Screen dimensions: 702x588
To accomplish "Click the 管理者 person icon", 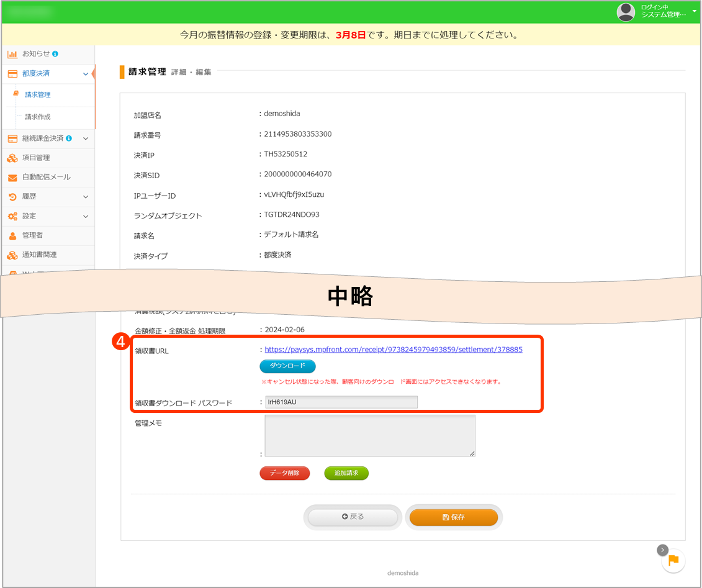I will [12, 236].
